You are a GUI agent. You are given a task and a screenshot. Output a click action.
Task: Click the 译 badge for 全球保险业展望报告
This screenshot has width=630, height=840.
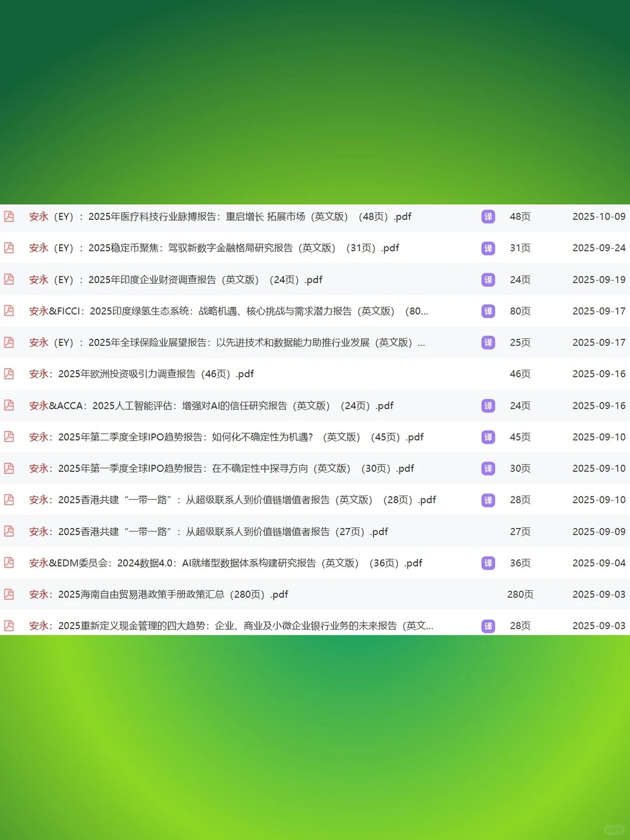tap(488, 342)
